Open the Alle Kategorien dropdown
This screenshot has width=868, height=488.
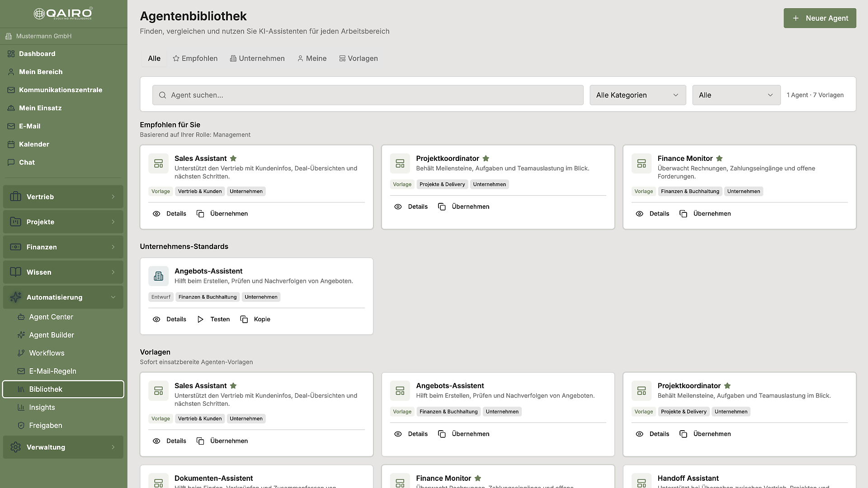[637, 95]
